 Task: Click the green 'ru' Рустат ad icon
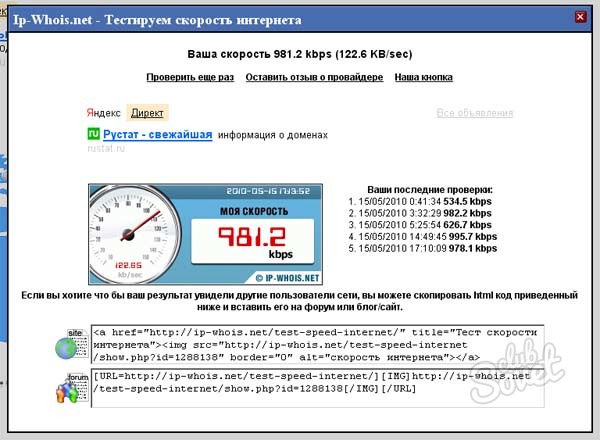[94, 134]
